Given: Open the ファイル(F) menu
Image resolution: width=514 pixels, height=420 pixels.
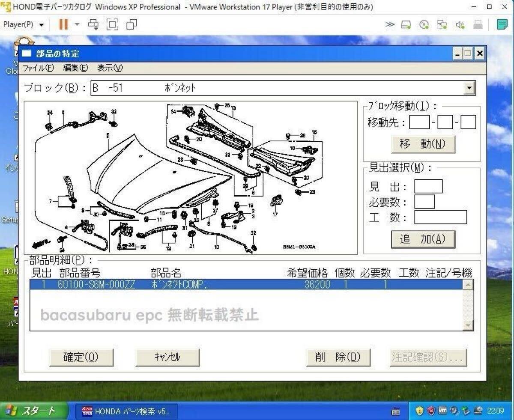Looking at the screenshot, I should coord(38,68).
